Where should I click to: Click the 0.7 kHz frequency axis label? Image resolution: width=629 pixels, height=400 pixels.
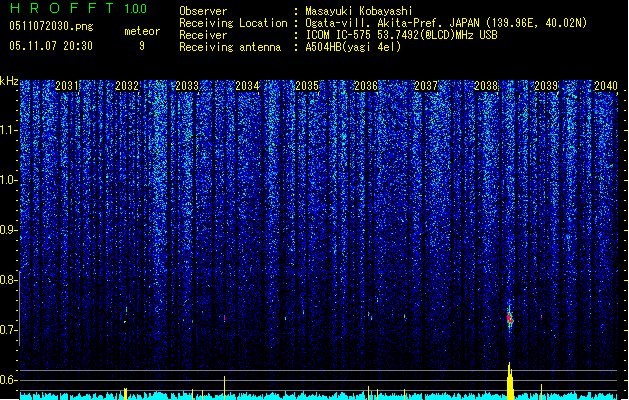point(9,330)
